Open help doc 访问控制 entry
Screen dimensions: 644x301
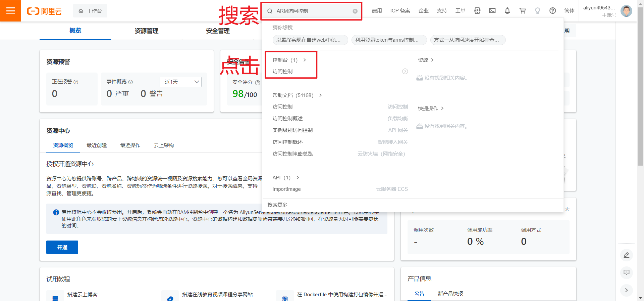coord(282,107)
